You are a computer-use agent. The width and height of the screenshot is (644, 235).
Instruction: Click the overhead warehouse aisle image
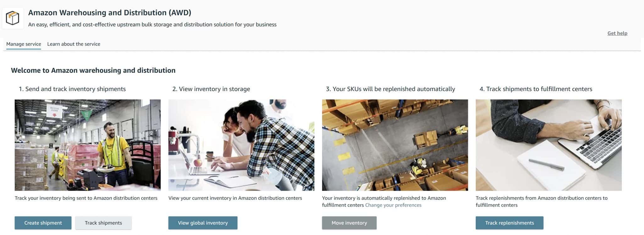click(x=395, y=145)
